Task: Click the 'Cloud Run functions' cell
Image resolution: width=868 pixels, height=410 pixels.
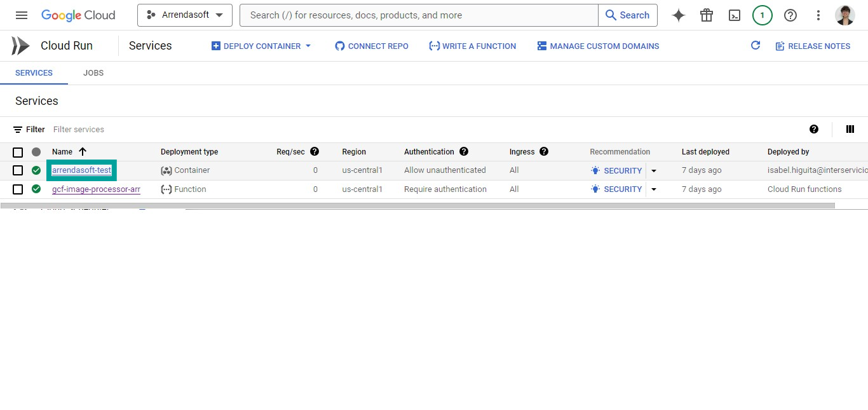Action: (804, 189)
